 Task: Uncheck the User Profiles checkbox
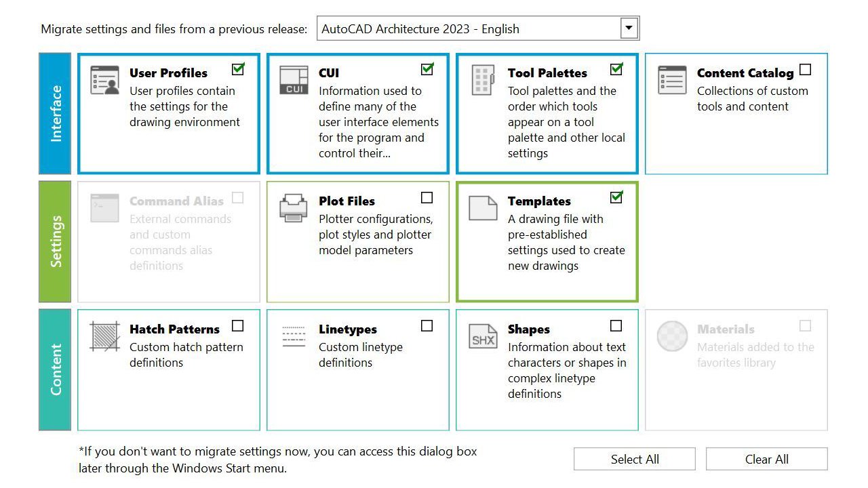pos(238,69)
